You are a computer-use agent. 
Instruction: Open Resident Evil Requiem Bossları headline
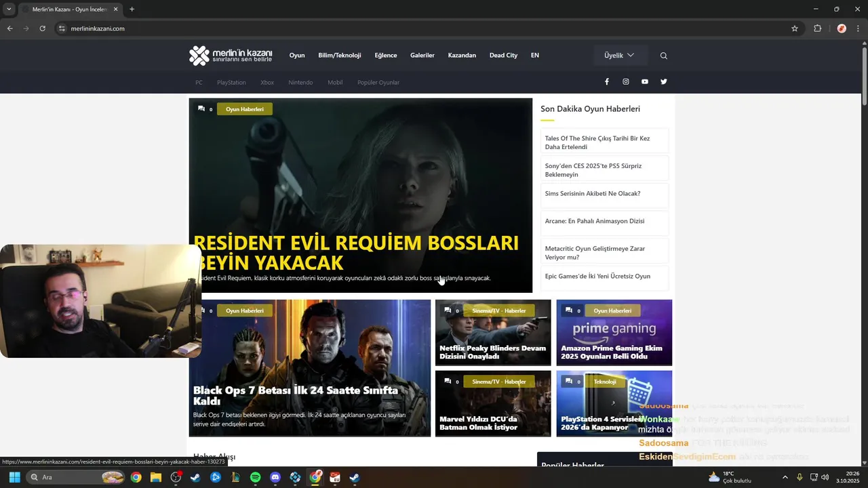click(355, 252)
